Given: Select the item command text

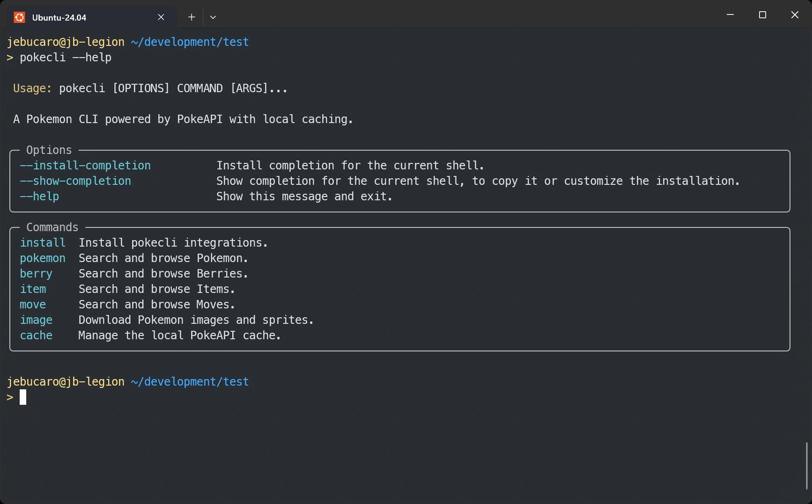Looking at the screenshot, I should pyautogui.click(x=33, y=289).
